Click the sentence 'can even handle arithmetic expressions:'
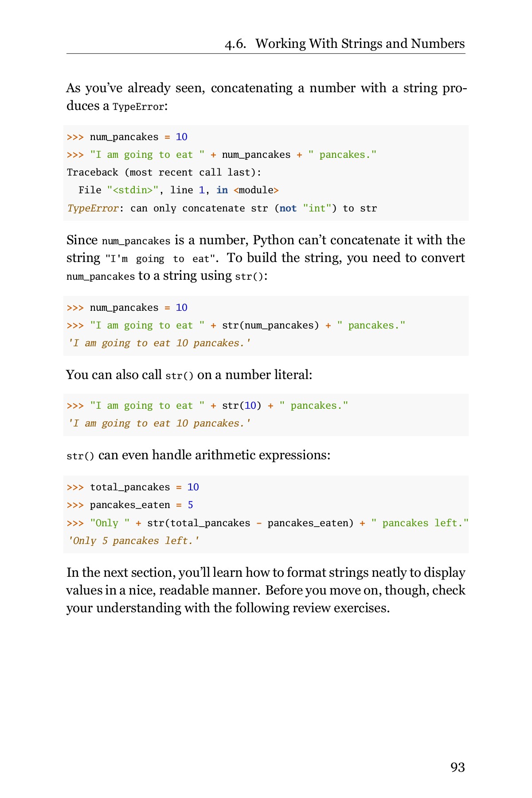532x798 pixels. [x=214, y=455]
